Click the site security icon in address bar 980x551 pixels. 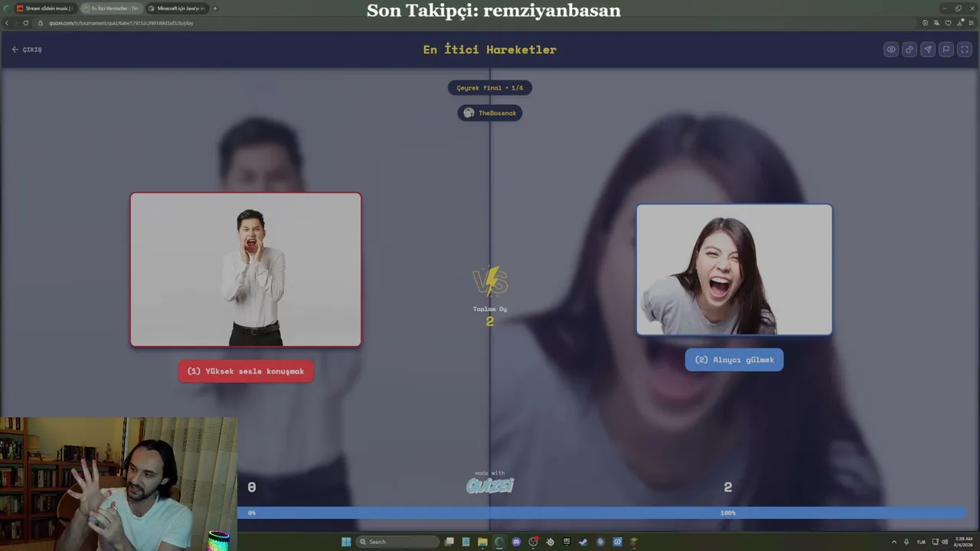pyautogui.click(x=41, y=23)
